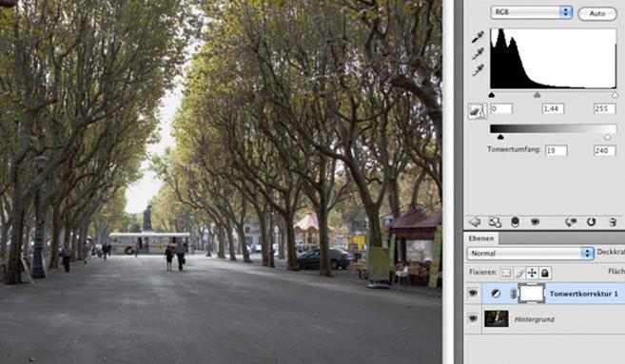Select the white point eyedropper

coord(478,70)
